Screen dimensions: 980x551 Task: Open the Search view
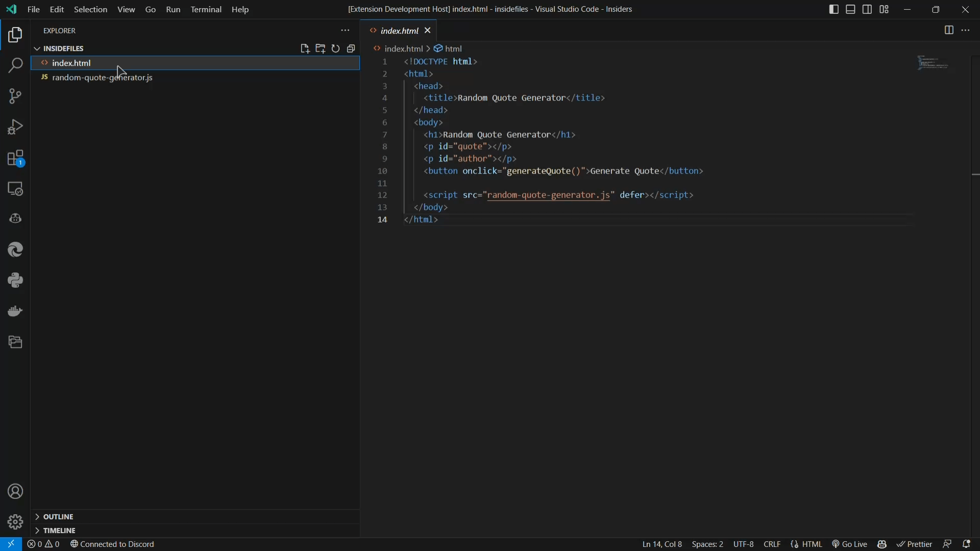pos(15,66)
